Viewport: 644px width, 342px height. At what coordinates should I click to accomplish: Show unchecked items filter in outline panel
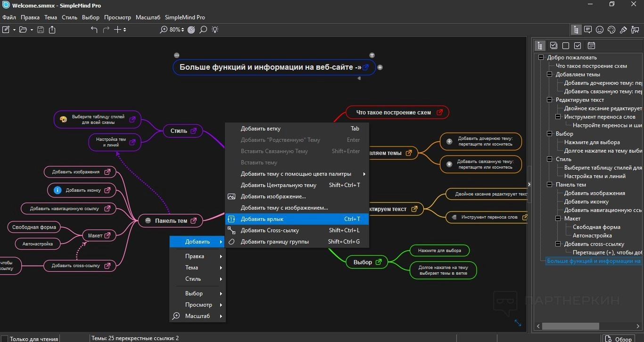(x=566, y=46)
